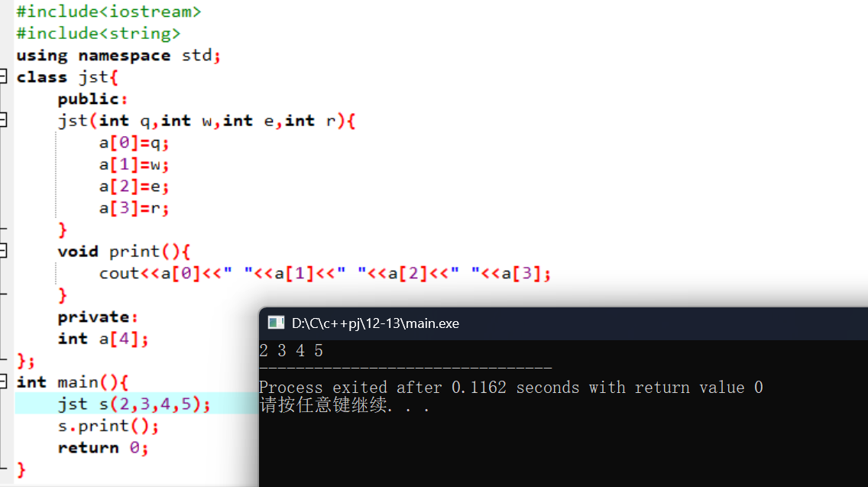Click the return 0; statement
868x487 pixels.
103,448
